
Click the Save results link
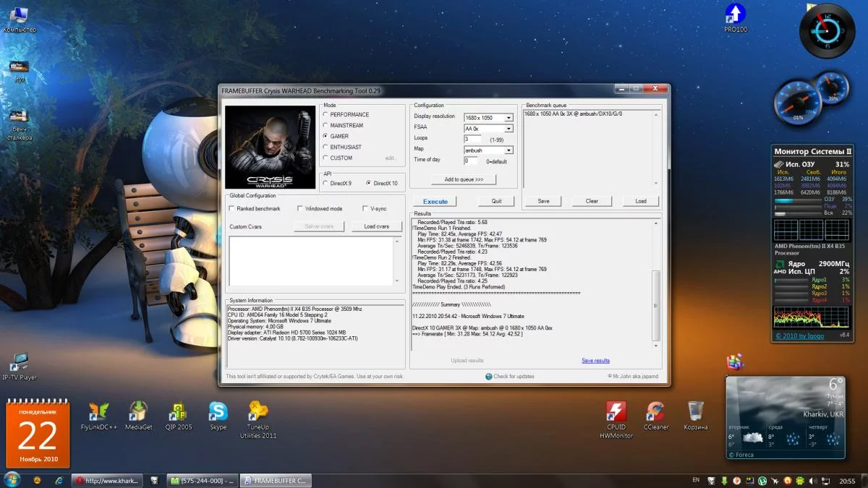595,360
